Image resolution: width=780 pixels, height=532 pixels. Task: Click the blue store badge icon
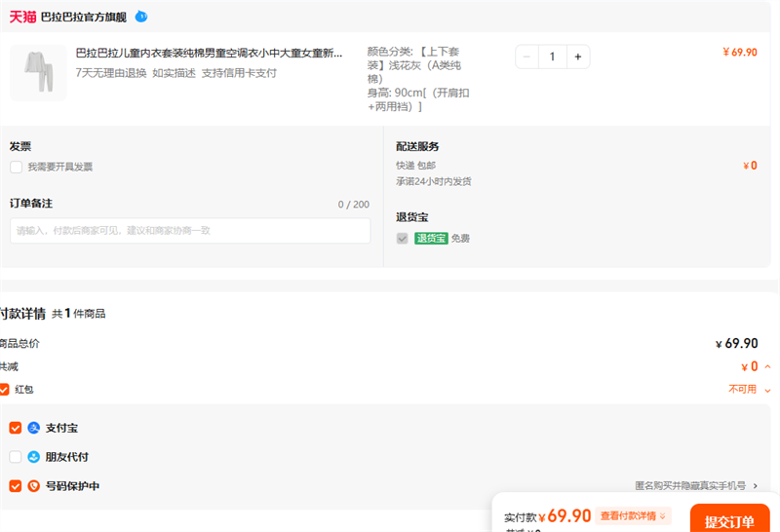tap(141, 17)
